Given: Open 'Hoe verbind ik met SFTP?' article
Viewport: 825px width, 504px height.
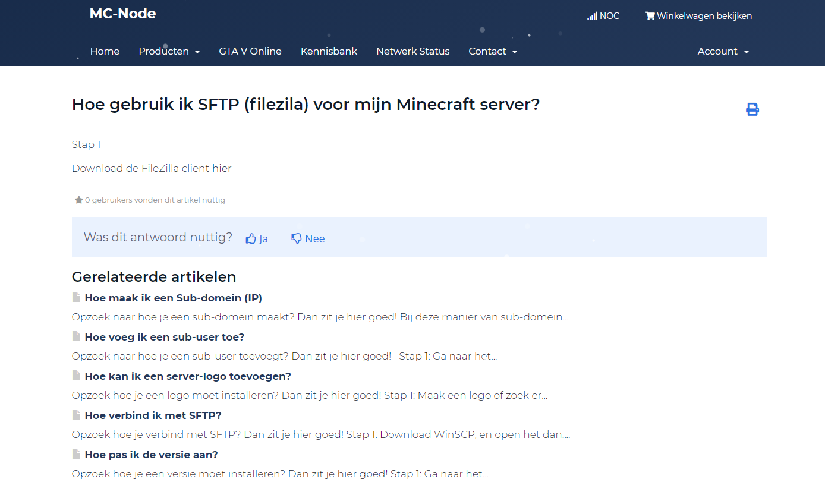Looking at the screenshot, I should point(153,415).
